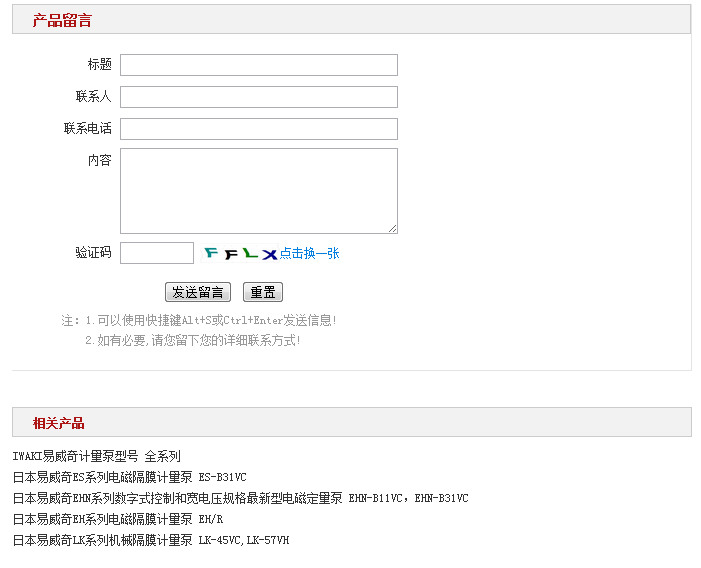Click the 标题 input field
Viewport: 701px width, 568px height.
pos(259,65)
